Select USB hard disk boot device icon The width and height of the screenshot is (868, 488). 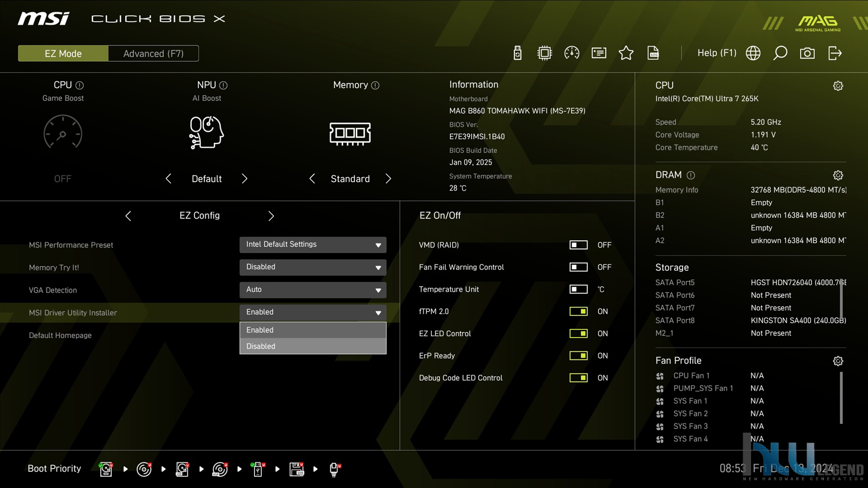(182, 469)
